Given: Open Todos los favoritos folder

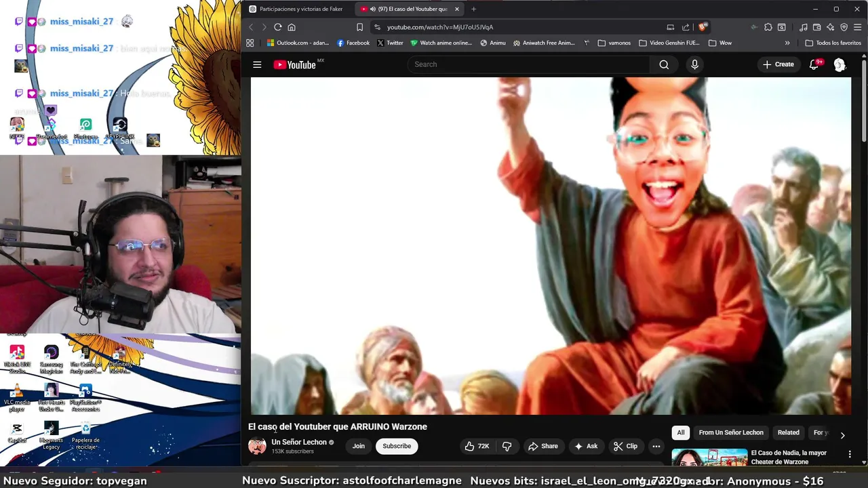Looking at the screenshot, I should [x=833, y=43].
